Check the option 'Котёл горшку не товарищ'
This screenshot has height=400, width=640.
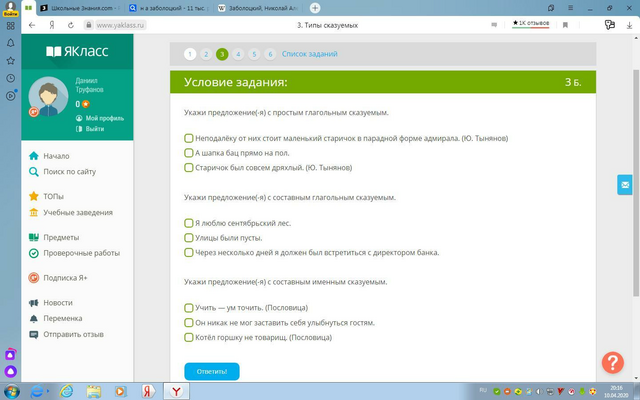pyautogui.click(x=189, y=338)
